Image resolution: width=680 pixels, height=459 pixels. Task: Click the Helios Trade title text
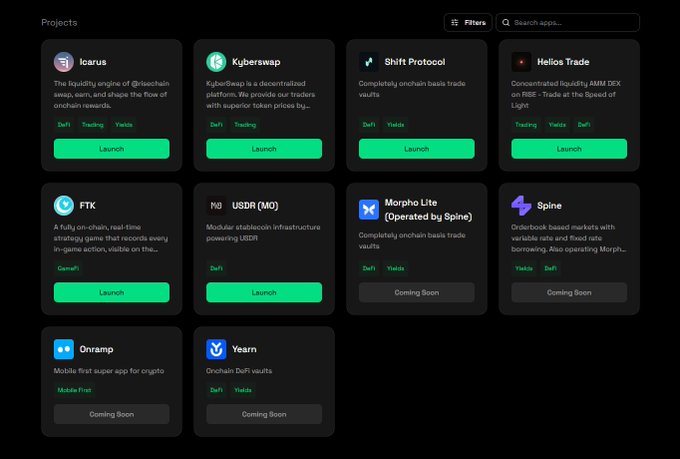tap(563, 62)
